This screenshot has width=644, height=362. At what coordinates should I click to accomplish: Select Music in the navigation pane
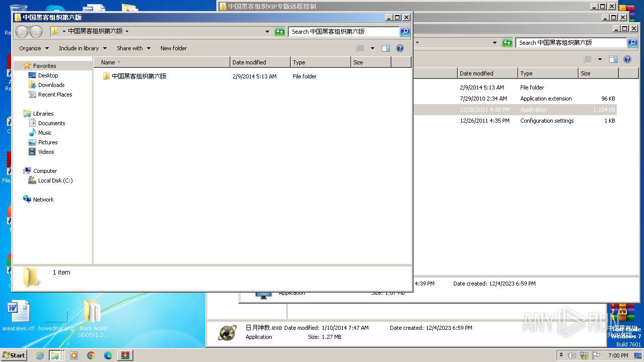click(45, 133)
